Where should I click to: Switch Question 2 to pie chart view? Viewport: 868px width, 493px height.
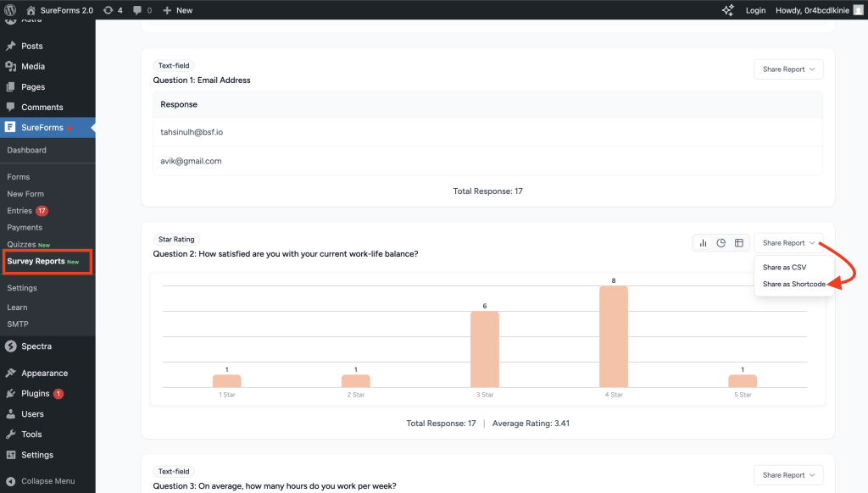[721, 243]
